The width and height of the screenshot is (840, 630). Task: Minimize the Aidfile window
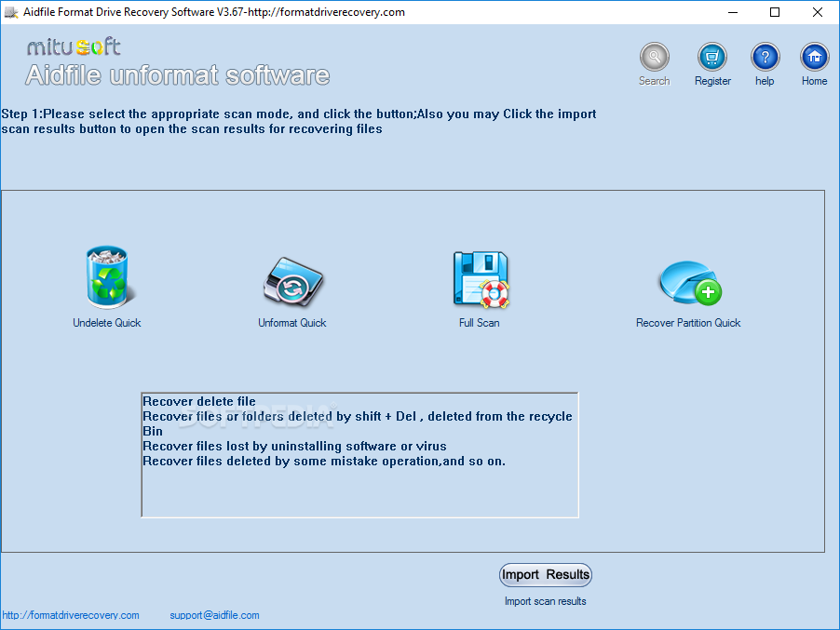click(733, 12)
